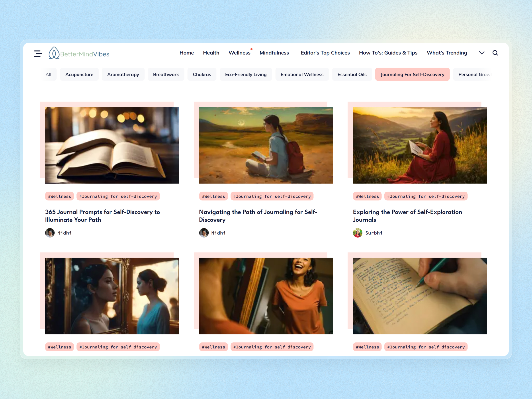Click Nidhi's avatar on the Navigating the Path article
The height and width of the screenshot is (399, 532).
pyautogui.click(x=204, y=233)
